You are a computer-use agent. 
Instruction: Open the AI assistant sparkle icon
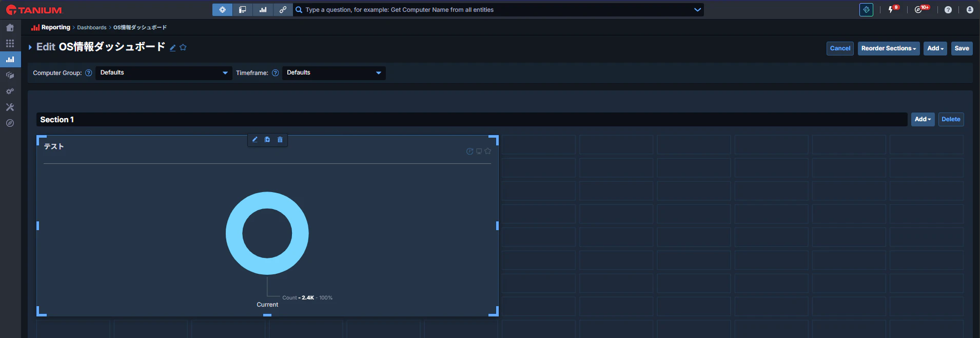click(866, 10)
